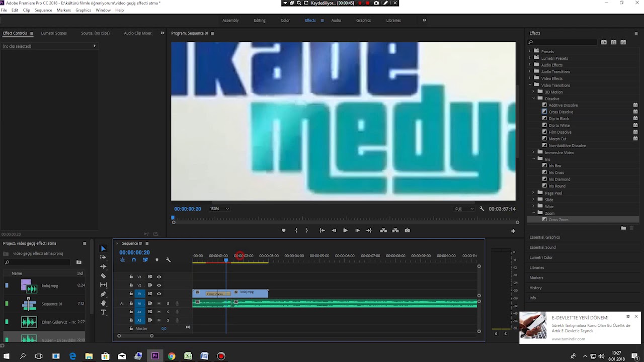The width and height of the screenshot is (644, 362).
Task: Open playback resolution Full dropdown
Action: click(x=464, y=209)
